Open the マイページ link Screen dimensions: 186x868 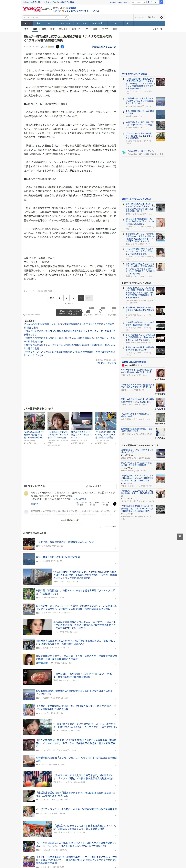(139, 17)
